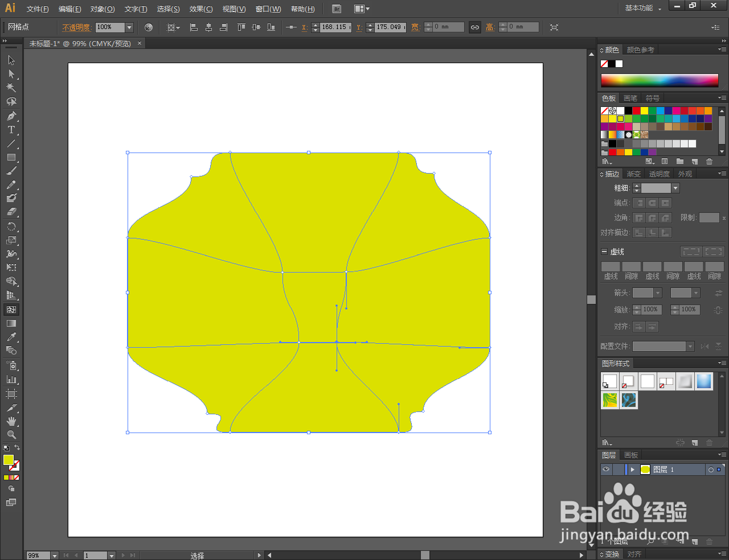Click the X coordinate field 168.115
The width and height of the screenshot is (729, 560).
335,27
